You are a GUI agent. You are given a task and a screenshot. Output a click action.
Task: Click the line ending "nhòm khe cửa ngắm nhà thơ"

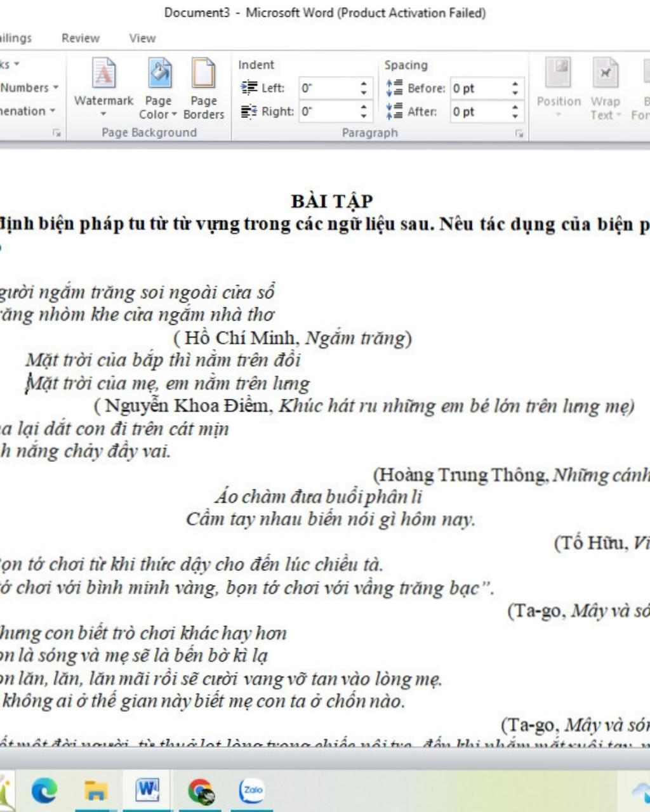coord(137,315)
